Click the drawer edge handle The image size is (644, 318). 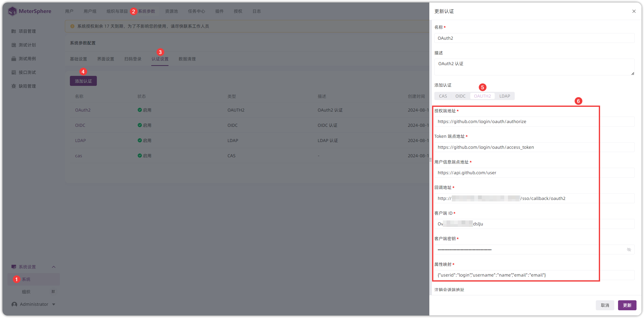[x=431, y=160]
